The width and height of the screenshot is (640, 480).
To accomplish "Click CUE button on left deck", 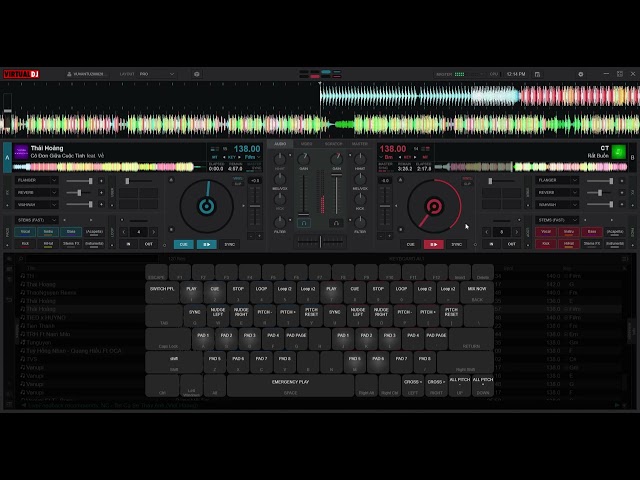I will 184,244.
